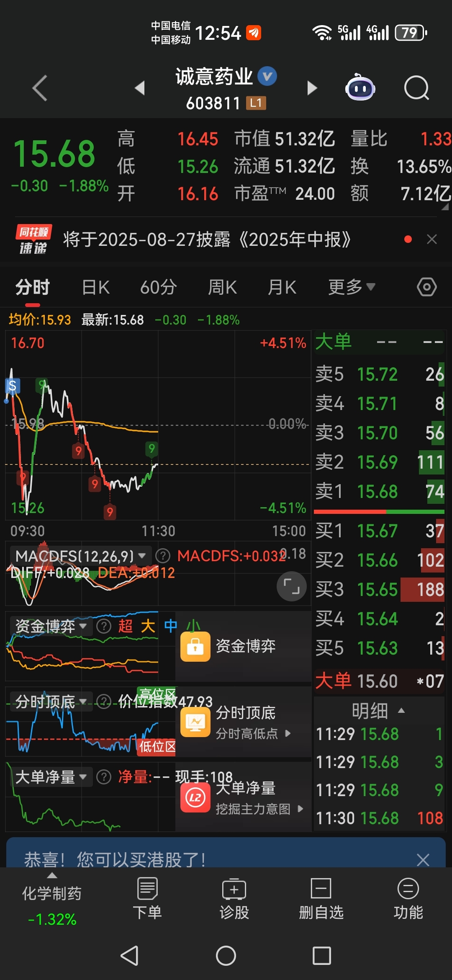Open the 资金博弈 indicator dropdown

[51, 626]
